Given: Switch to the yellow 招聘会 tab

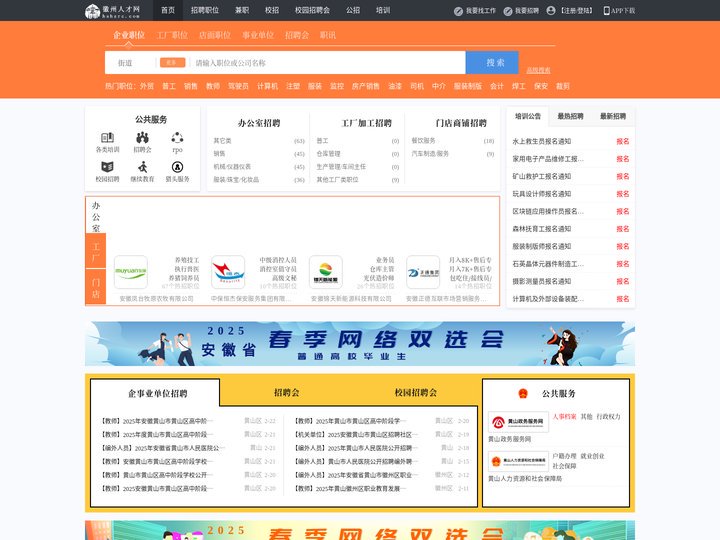Looking at the screenshot, I should (x=287, y=393).
